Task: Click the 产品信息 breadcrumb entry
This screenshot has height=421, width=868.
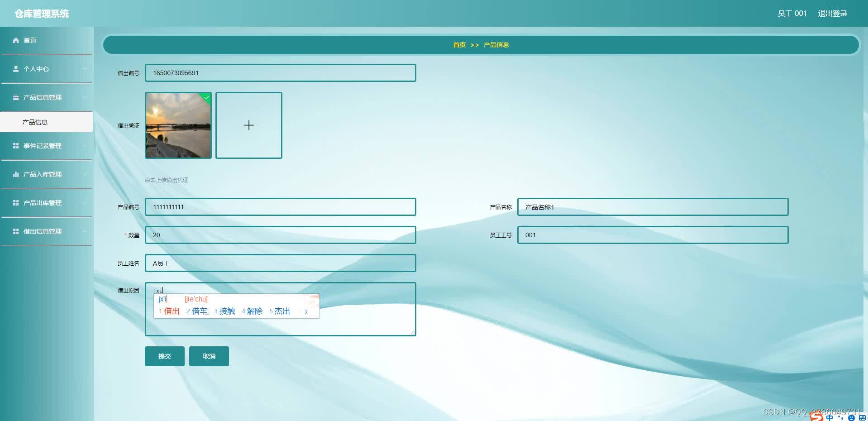Action: 496,45
